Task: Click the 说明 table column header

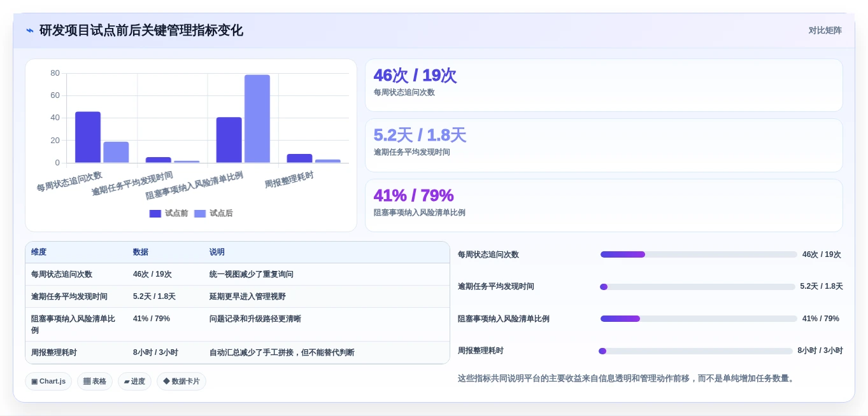Action: [217, 252]
